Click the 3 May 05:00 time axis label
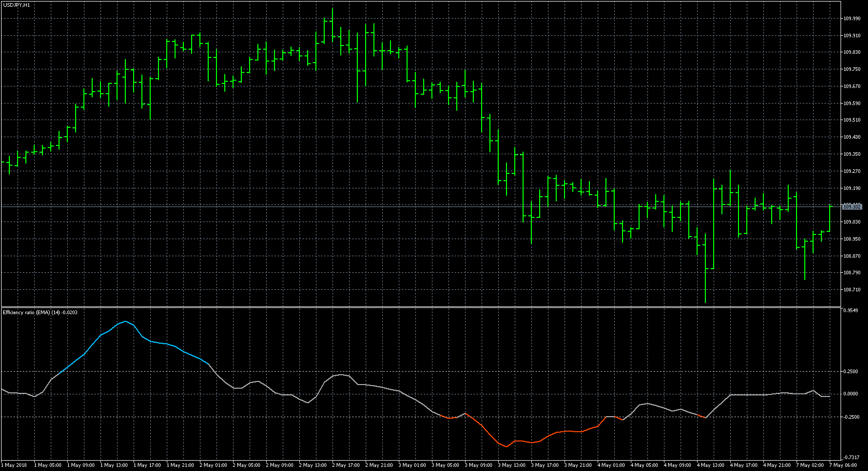This screenshot has width=868, height=471. [446, 465]
